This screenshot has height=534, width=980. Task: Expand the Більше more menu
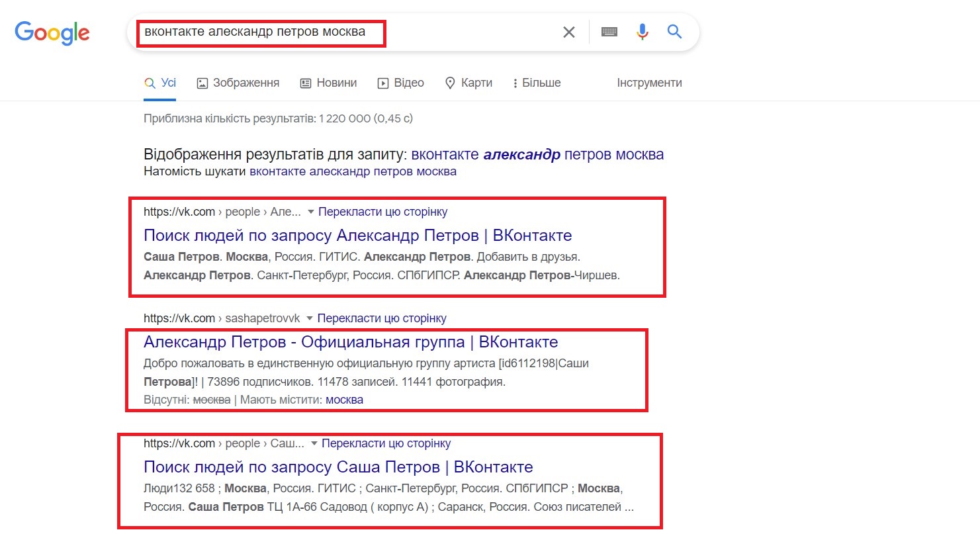[537, 83]
